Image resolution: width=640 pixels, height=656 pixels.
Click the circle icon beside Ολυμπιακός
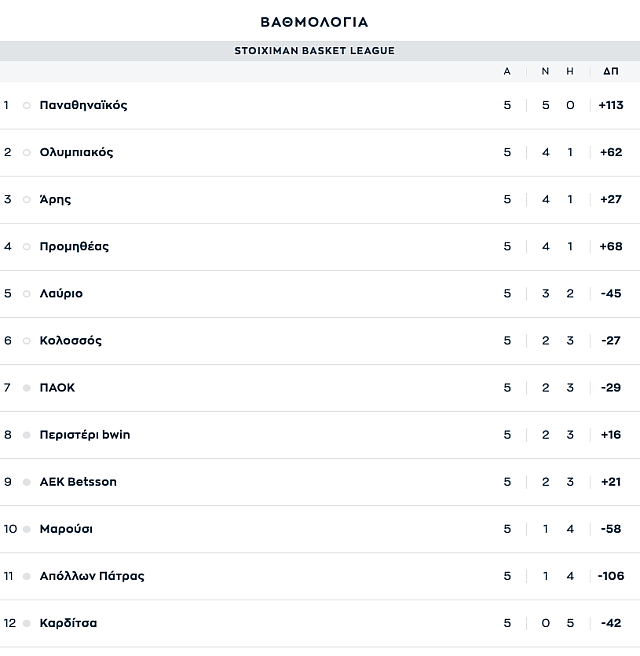point(26,153)
